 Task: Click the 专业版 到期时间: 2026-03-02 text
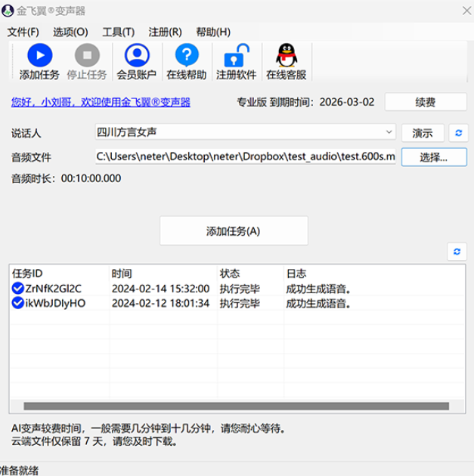[x=305, y=102]
